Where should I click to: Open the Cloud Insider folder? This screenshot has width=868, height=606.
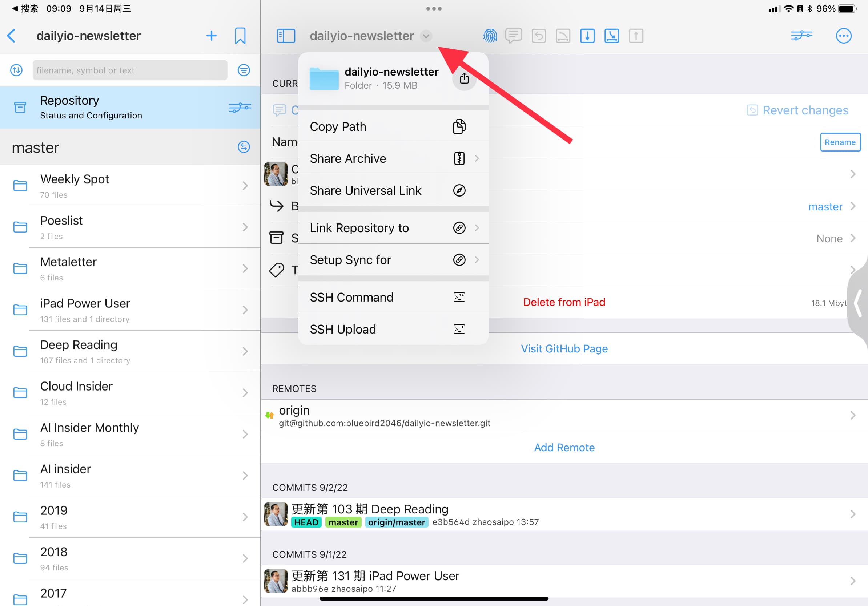tap(130, 393)
